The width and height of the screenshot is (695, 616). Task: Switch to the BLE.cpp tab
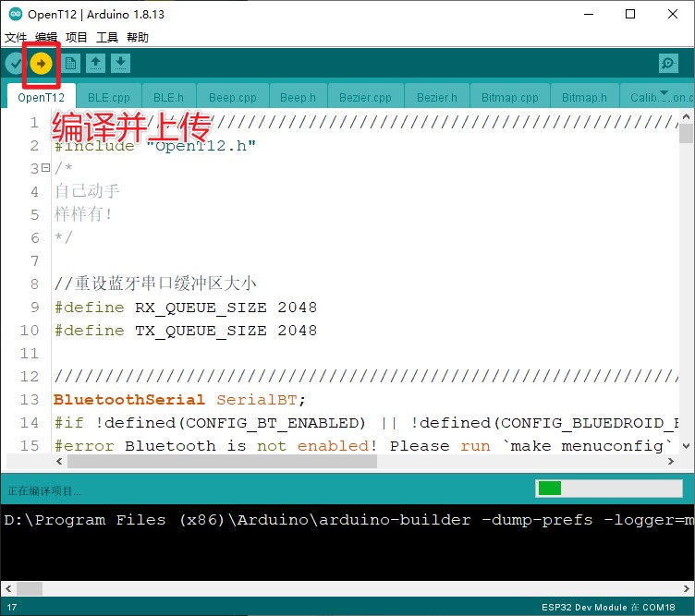click(109, 97)
